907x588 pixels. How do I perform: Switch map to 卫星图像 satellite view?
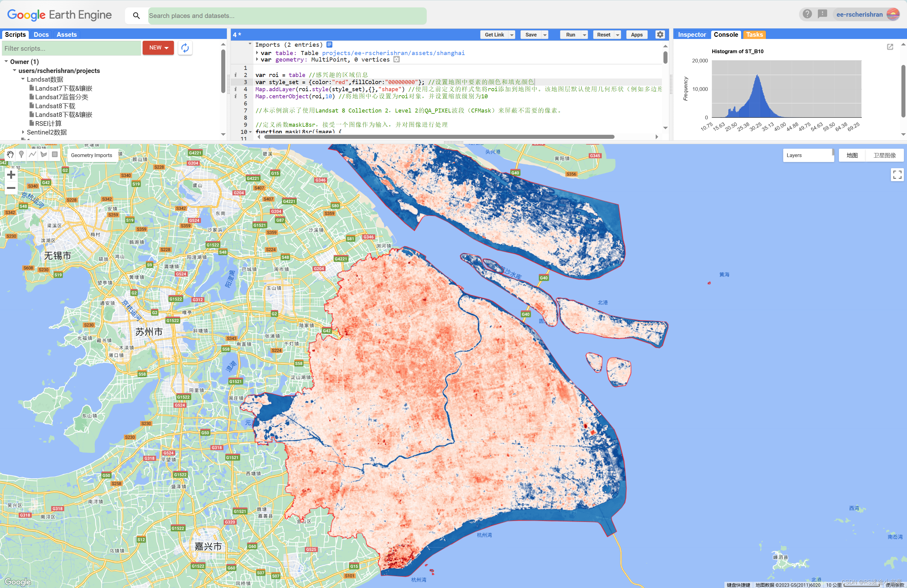click(x=884, y=156)
